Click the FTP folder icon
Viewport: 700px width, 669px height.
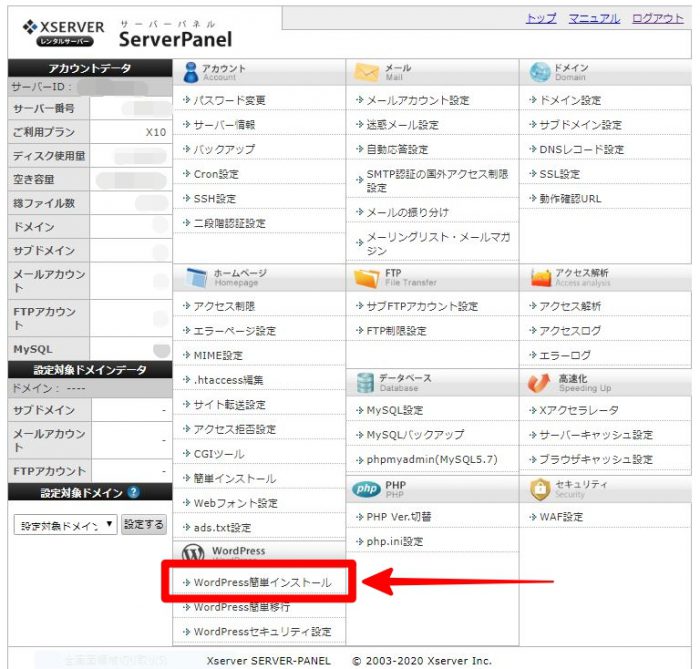pos(366,278)
